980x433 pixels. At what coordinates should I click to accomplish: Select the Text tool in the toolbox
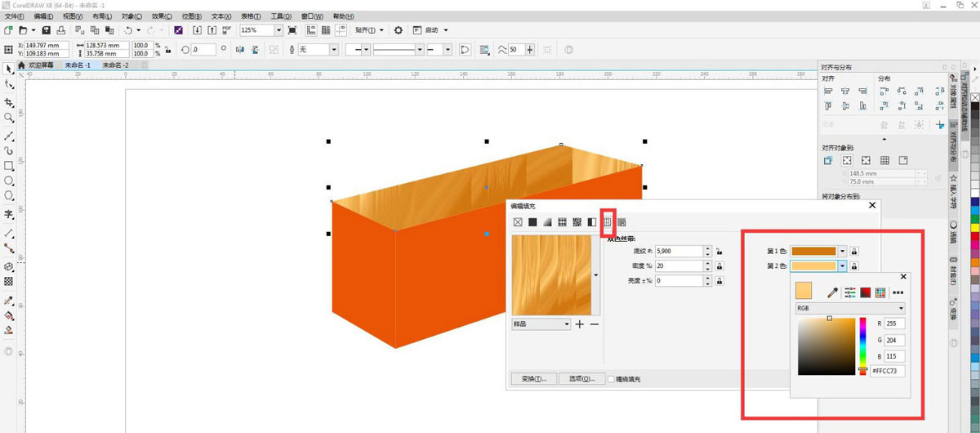(x=9, y=215)
